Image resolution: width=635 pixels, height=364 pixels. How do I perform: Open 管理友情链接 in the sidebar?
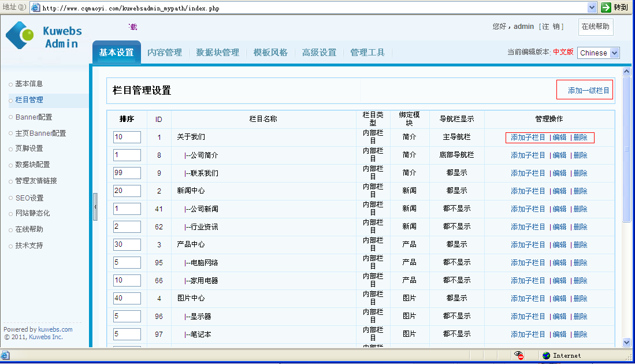click(36, 181)
